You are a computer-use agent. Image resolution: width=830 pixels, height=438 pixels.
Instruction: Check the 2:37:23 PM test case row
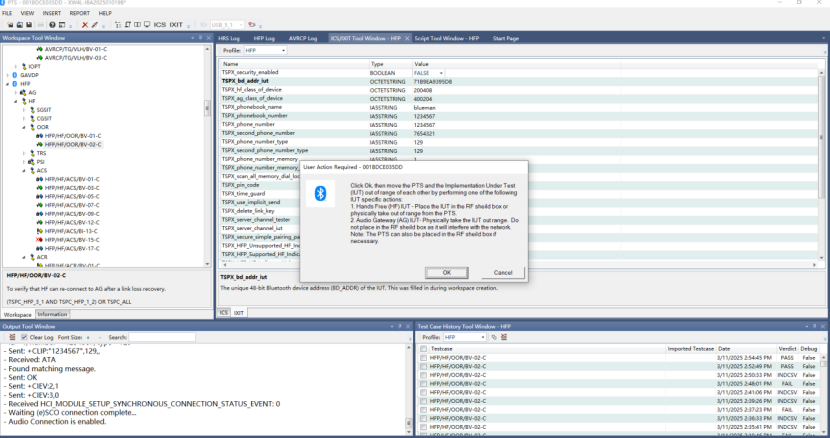[423, 409]
